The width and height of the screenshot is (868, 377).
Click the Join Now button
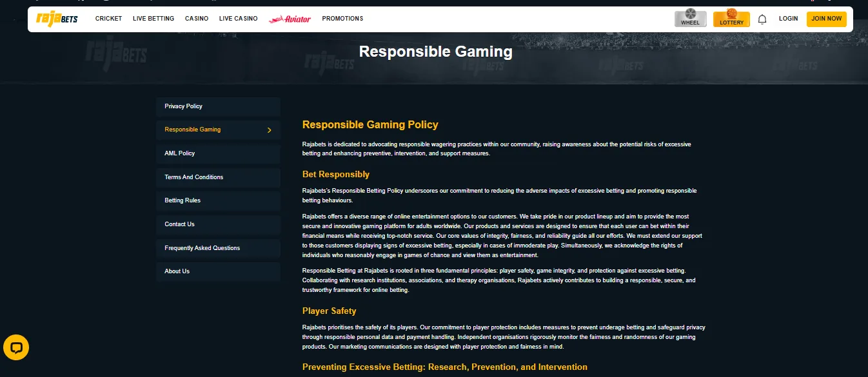coord(826,19)
